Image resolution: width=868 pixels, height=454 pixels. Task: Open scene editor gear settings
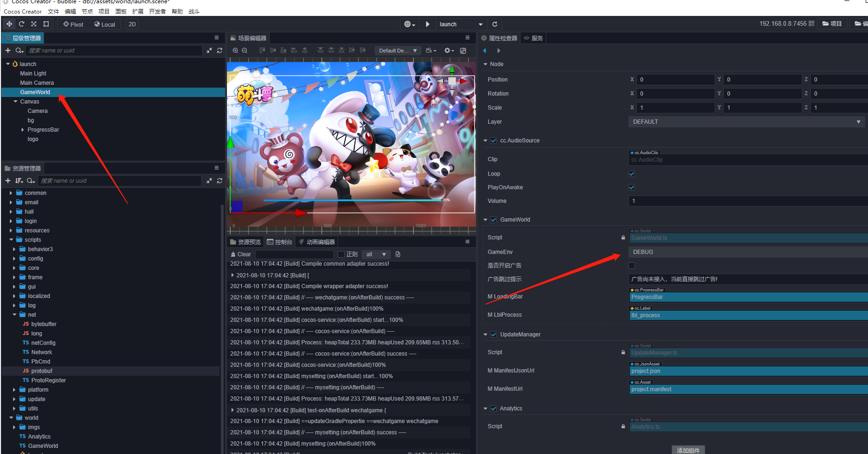tap(449, 50)
